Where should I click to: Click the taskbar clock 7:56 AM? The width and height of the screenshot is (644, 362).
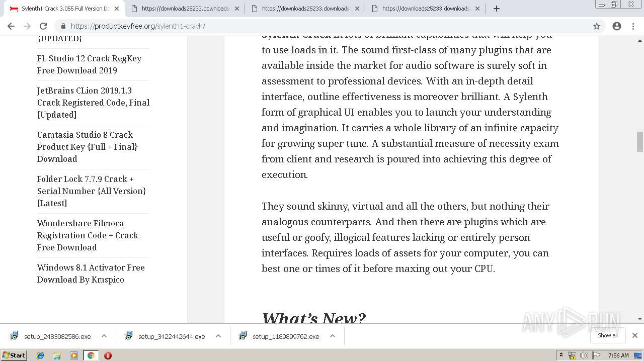[618, 355]
